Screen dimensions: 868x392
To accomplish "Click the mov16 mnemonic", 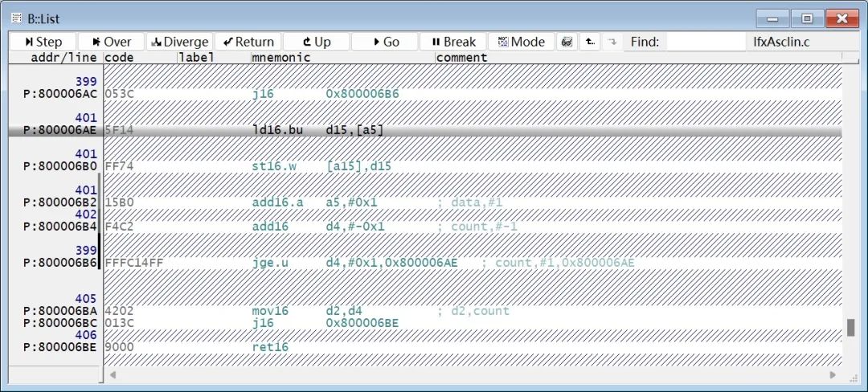I will point(270,311).
